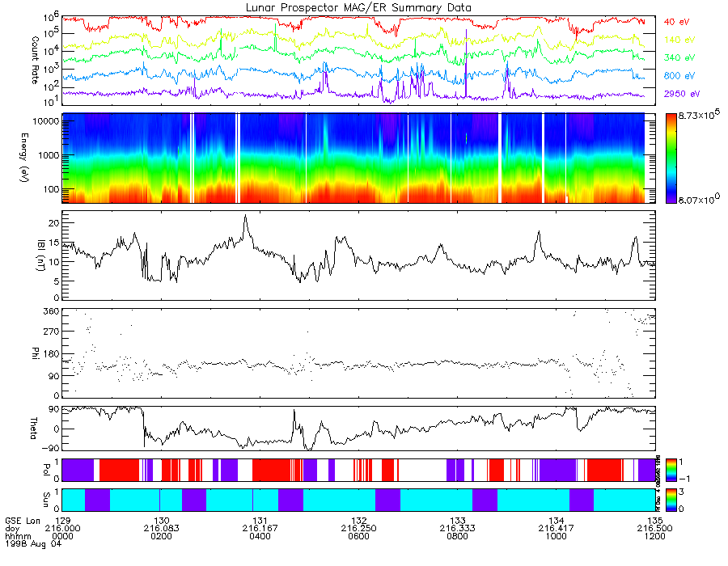Click the color bar maximum '8.73×10^5'

(x=699, y=115)
